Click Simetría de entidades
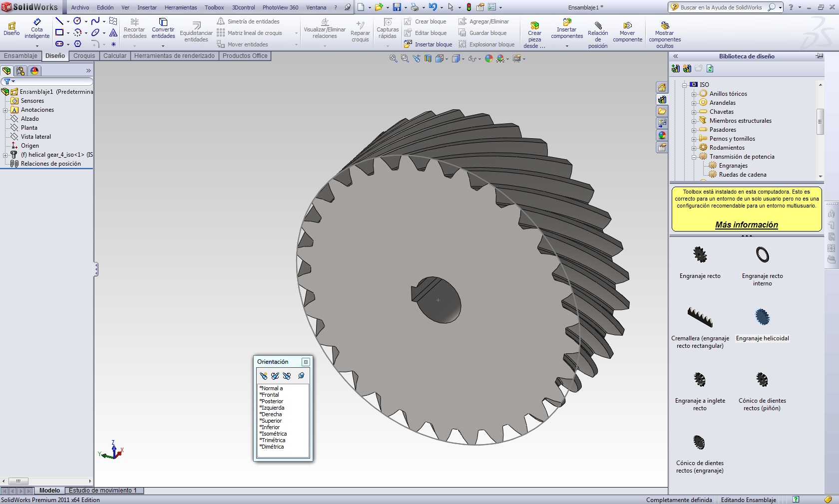 point(248,21)
